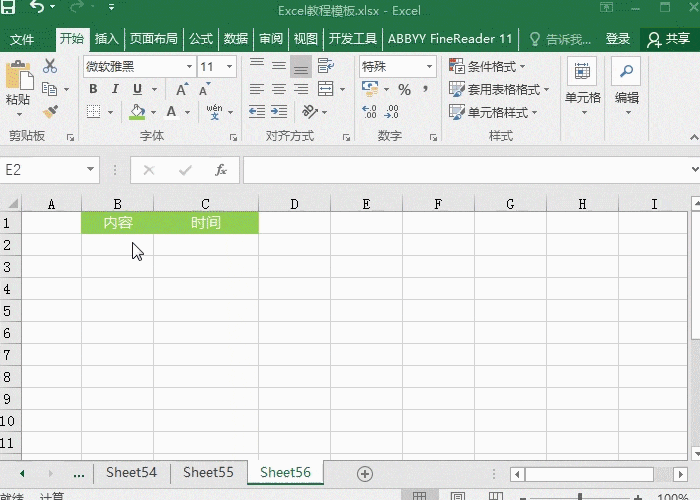This screenshot has height=500, width=700.
Task: Switch to Sheet55 tab
Action: click(208, 472)
